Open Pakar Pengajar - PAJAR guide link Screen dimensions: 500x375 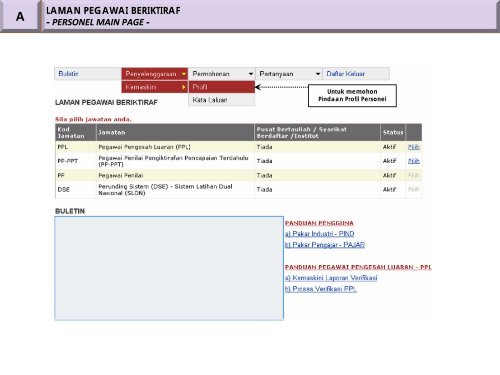tap(325, 245)
